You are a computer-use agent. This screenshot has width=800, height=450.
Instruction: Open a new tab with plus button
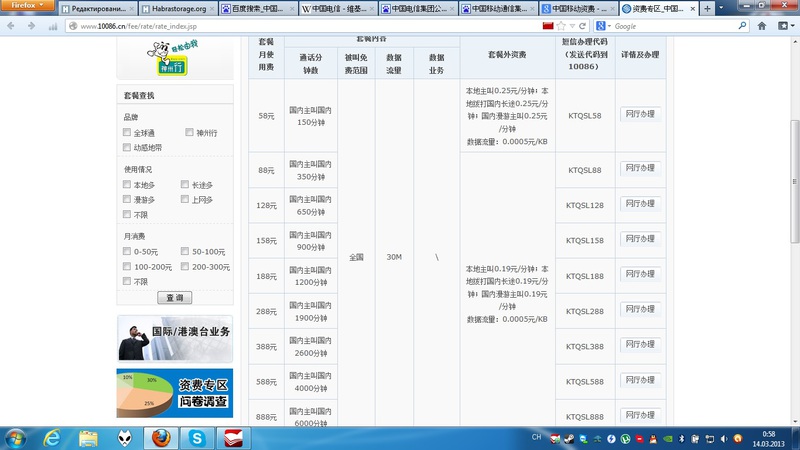point(707,9)
